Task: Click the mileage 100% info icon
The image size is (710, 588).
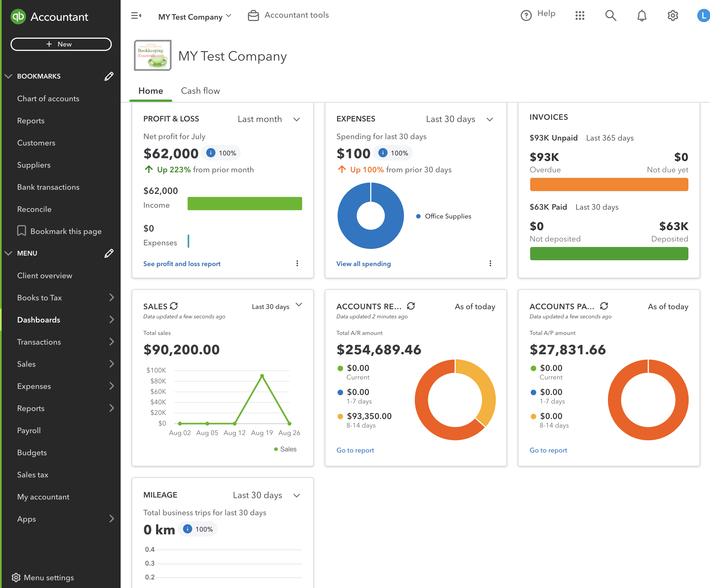Action: coord(187,529)
